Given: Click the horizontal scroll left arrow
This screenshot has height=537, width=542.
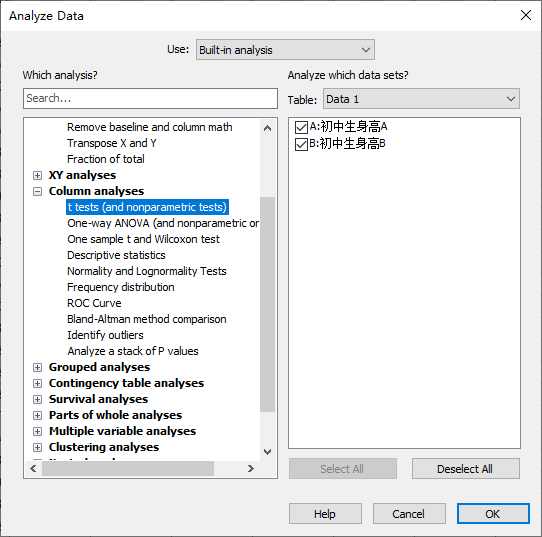Looking at the screenshot, I should click(33, 469).
